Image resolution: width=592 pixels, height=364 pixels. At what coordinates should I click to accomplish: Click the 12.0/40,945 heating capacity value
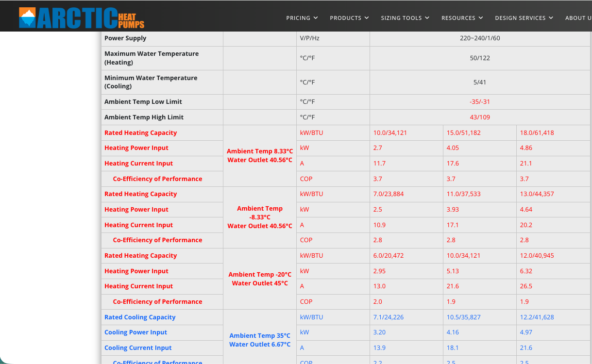pyautogui.click(x=537, y=256)
